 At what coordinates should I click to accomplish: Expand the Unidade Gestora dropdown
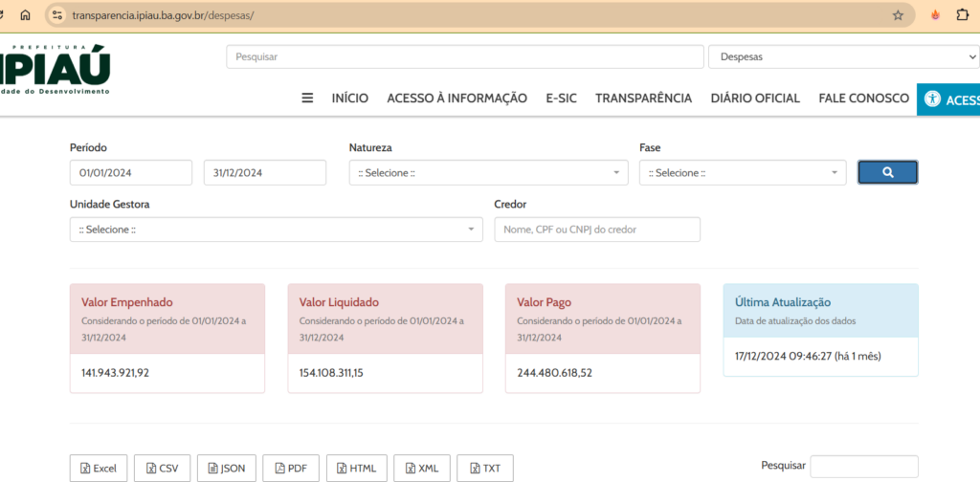(x=276, y=230)
